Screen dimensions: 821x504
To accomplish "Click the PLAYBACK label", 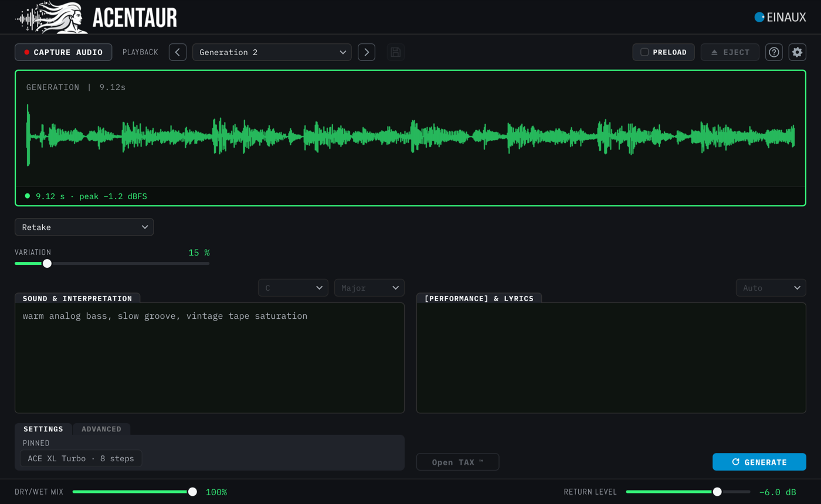I will (x=140, y=52).
